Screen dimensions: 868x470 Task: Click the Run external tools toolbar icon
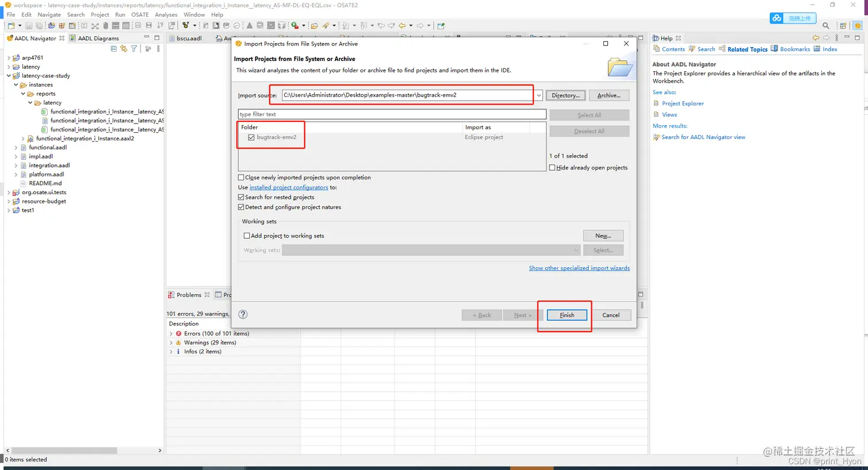(294, 26)
